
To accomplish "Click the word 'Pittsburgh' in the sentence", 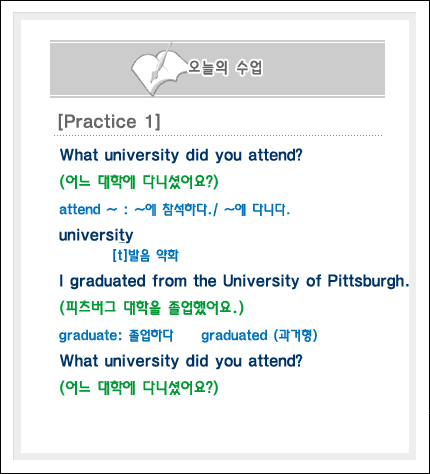I will (x=366, y=281).
